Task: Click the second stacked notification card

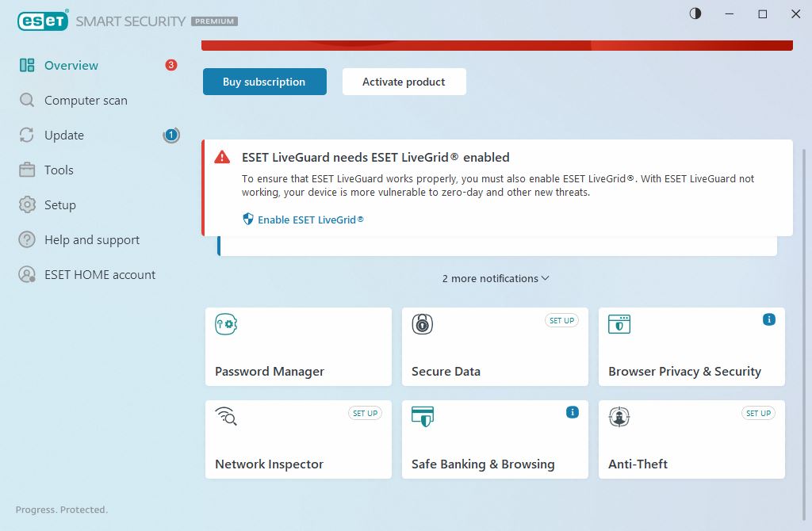Action: (x=497, y=246)
